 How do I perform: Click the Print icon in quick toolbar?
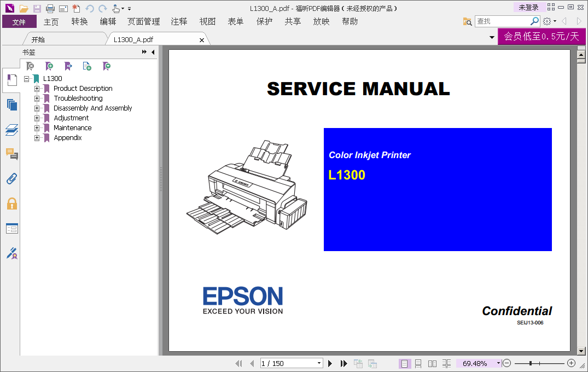click(x=50, y=8)
